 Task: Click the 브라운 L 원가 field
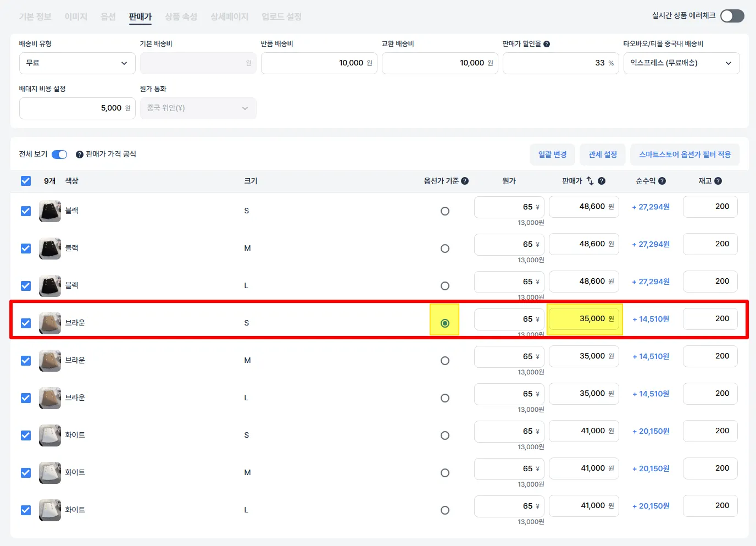pyautogui.click(x=509, y=394)
